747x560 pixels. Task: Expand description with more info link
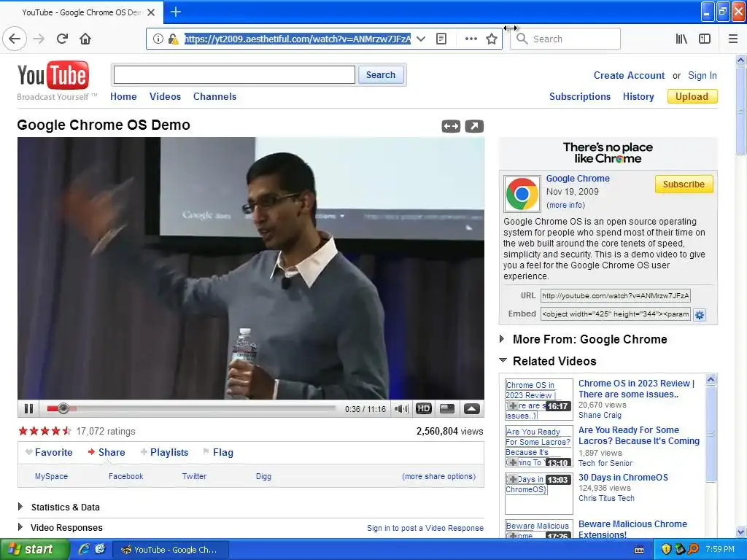[x=565, y=205]
